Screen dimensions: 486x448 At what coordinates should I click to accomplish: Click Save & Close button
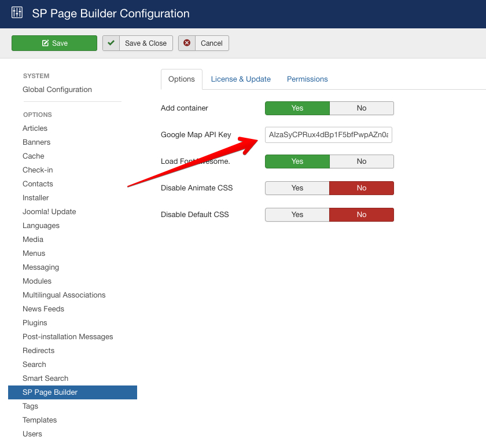138,43
